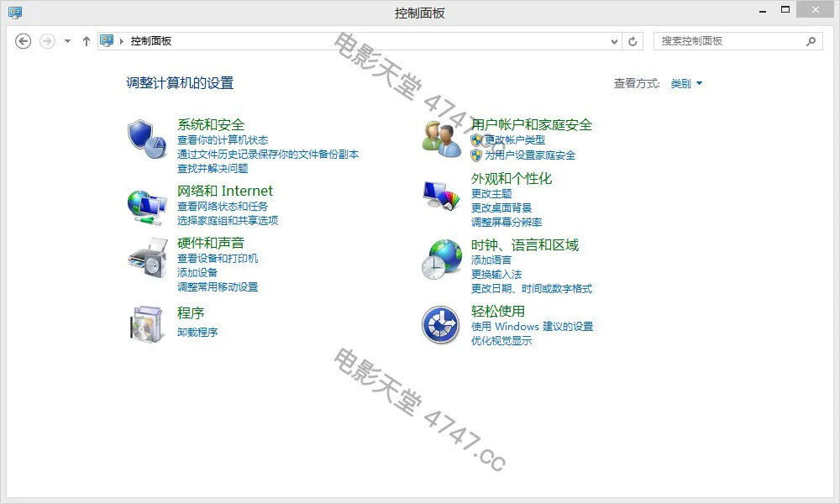Image resolution: width=840 pixels, height=504 pixels.
Task: Click 控制面板 breadcrumb in address bar
Action: [151, 41]
